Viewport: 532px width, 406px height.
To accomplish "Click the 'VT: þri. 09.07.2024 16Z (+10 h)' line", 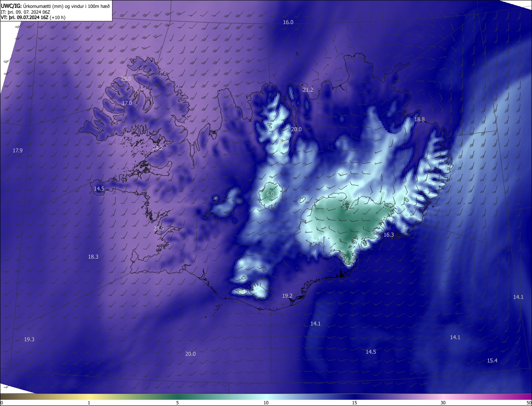I will [x=33, y=17].
